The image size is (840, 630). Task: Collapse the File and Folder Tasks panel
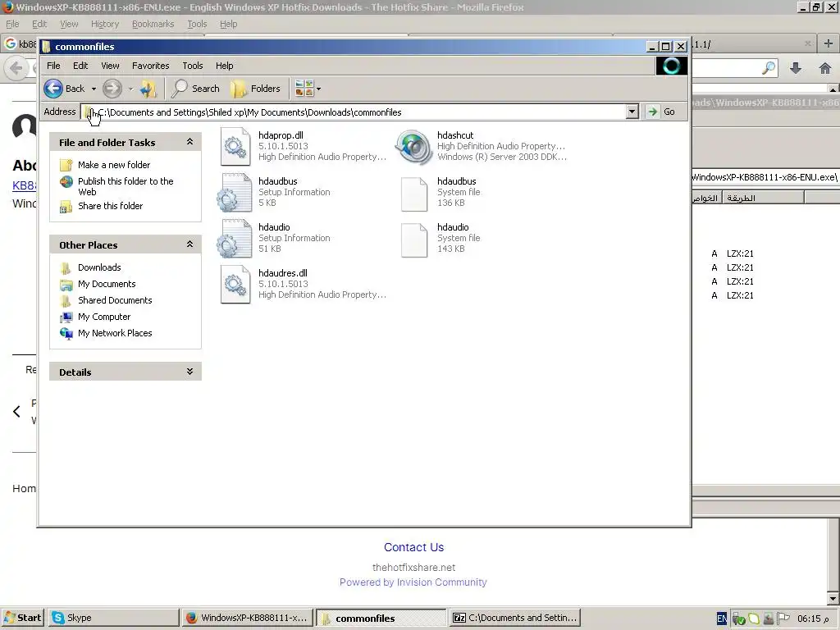coord(189,142)
